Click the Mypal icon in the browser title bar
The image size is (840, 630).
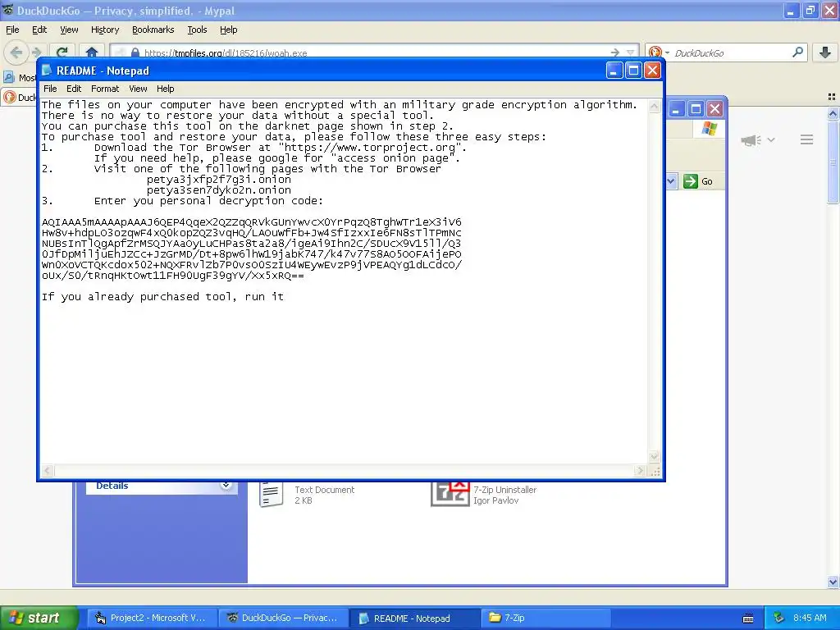point(7,10)
